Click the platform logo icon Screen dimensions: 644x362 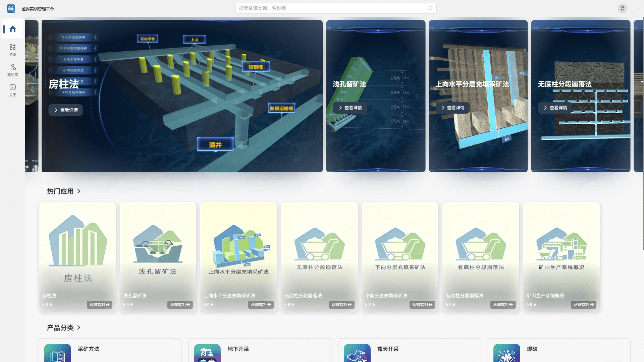11,8
